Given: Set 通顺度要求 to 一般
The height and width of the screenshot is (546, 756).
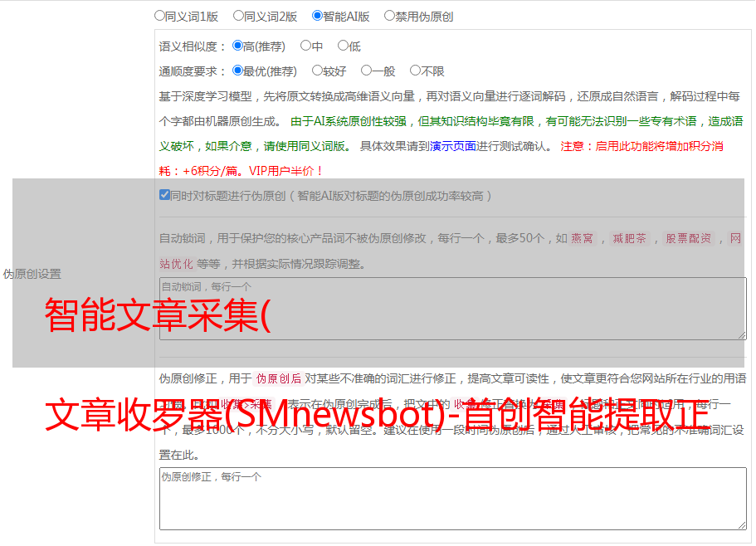Looking at the screenshot, I should coord(366,71).
